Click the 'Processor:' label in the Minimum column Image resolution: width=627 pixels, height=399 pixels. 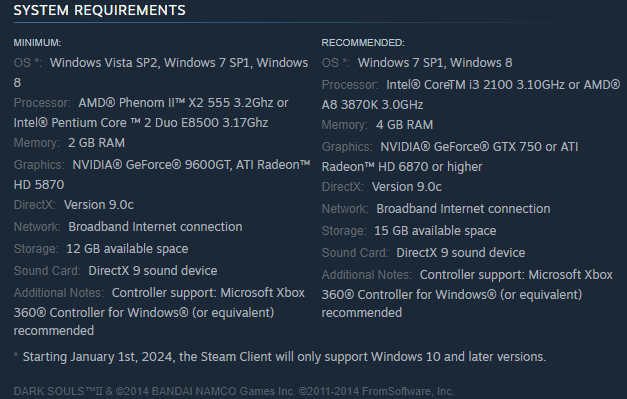pyautogui.click(x=42, y=103)
